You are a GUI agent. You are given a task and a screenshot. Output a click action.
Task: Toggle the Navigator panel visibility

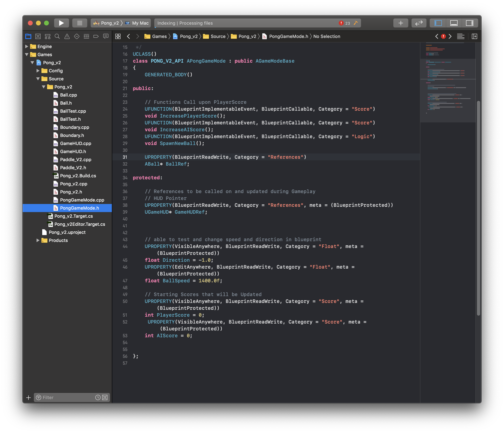pyautogui.click(x=438, y=23)
